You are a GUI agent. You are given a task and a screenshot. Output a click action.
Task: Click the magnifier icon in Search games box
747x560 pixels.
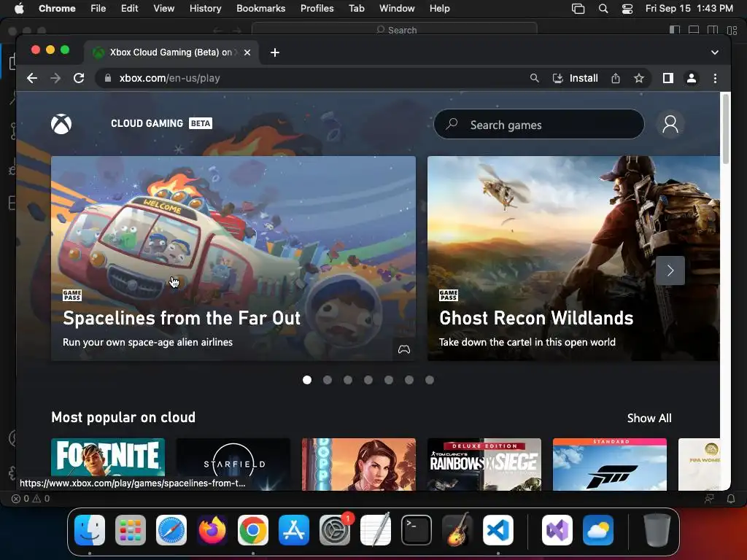tap(452, 124)
